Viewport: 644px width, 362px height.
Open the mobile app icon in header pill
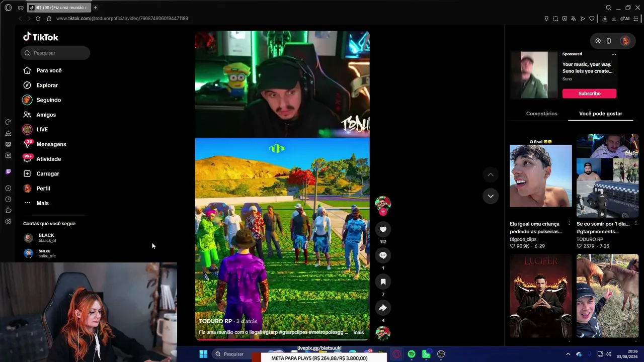click(609, 41)
